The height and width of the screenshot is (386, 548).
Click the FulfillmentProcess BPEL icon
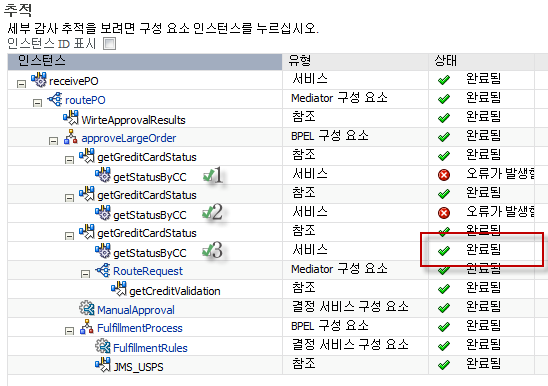(87, 327)
